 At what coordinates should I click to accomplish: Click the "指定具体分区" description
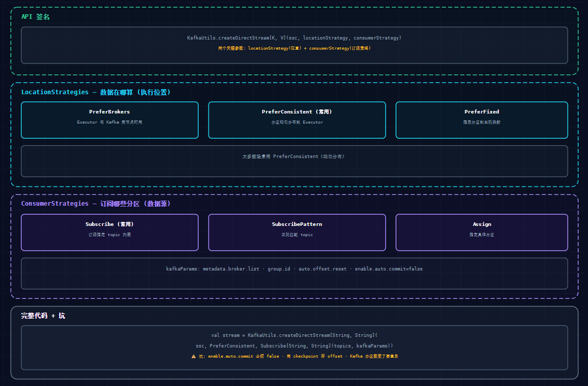click(x=482, y=235)
